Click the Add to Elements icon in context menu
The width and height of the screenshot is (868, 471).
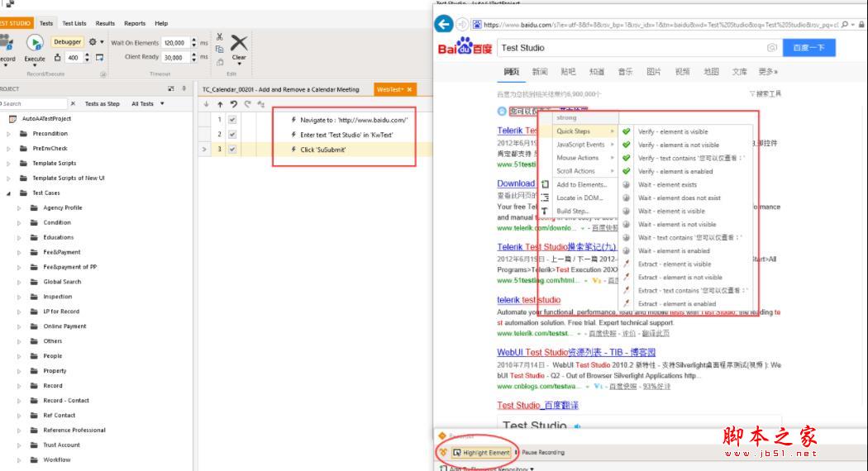545,184
